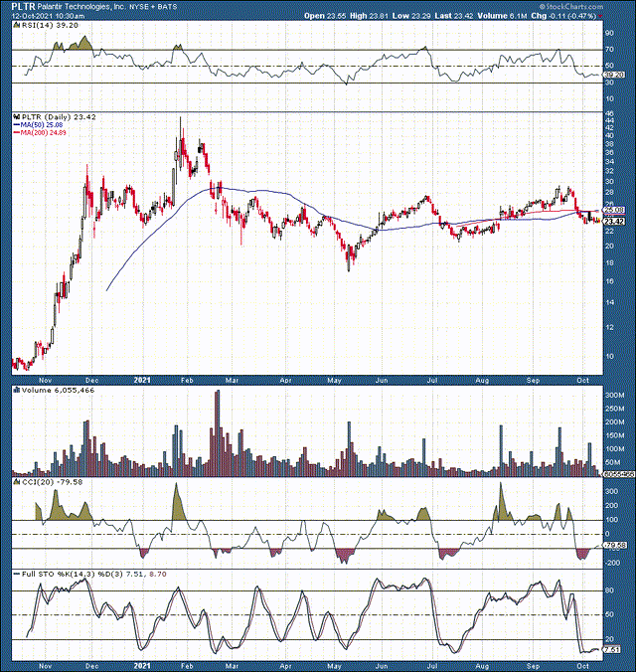Click the 90 RSI axis label
The image size is (636, 672).
[609, 33]
